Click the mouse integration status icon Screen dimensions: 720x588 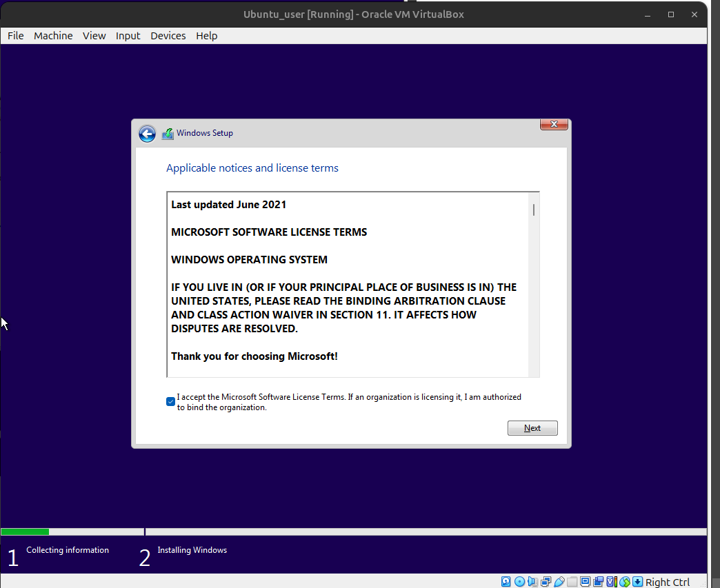pos(625,582)
